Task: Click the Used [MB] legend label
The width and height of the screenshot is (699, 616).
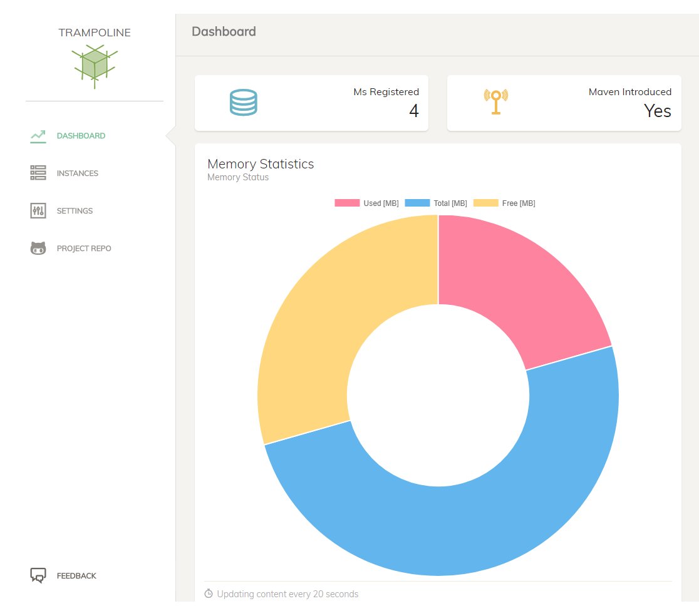Action: click(x=381, y=203)
